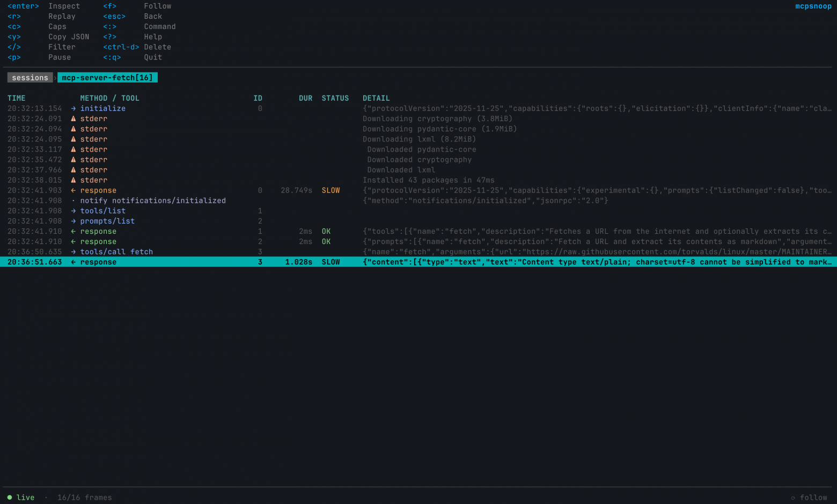Click the TIME column header
The width and height of the screenshot is (837, 504).
[x=17, y=98]
